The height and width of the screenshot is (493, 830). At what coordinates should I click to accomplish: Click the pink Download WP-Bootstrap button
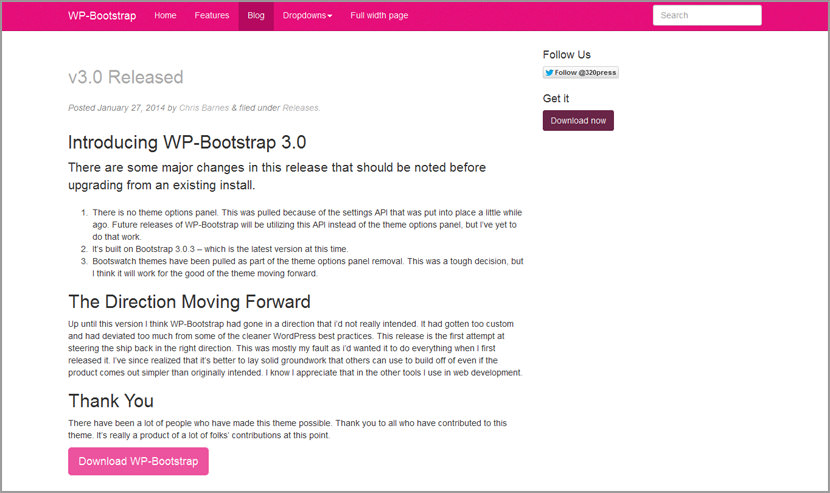pos(138,461)
